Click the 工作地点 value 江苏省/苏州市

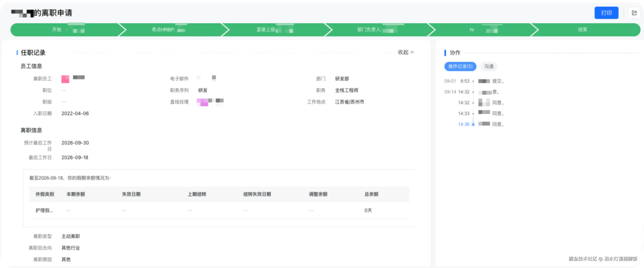pos(349,102)
